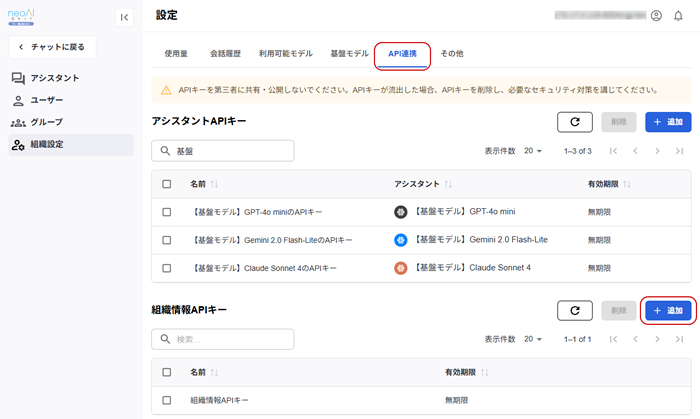
Task: Go back with チャットに戻る button
Action: point(58,47)
